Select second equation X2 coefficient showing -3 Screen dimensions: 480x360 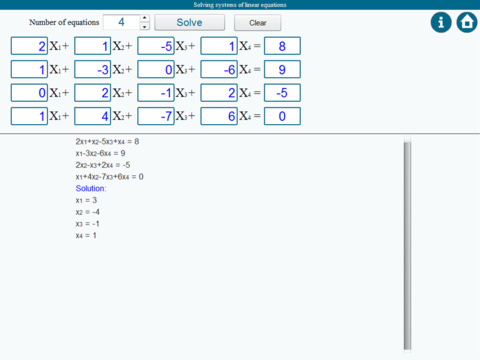(93, 69)
